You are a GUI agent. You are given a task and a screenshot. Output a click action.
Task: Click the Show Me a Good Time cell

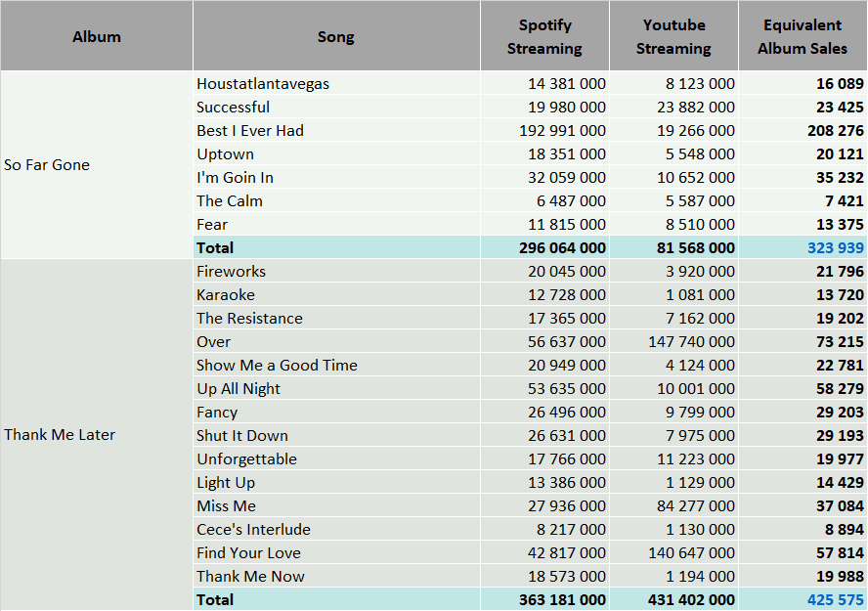coord(336,366)
